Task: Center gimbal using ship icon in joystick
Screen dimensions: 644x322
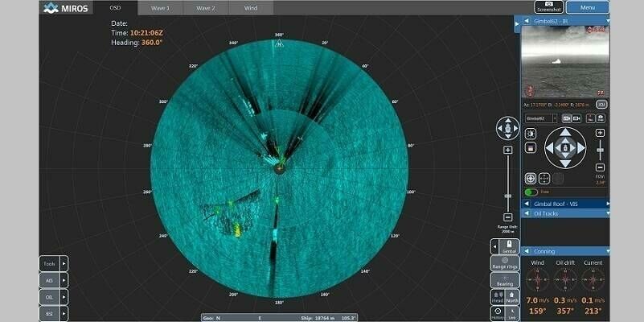Action: point(565,148)
